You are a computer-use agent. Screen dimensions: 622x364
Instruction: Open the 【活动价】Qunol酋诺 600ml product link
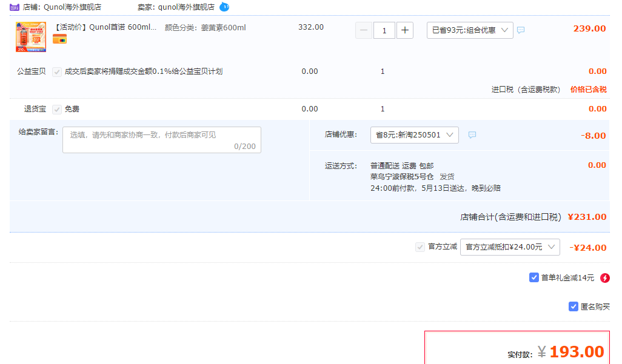pos(105,27)
